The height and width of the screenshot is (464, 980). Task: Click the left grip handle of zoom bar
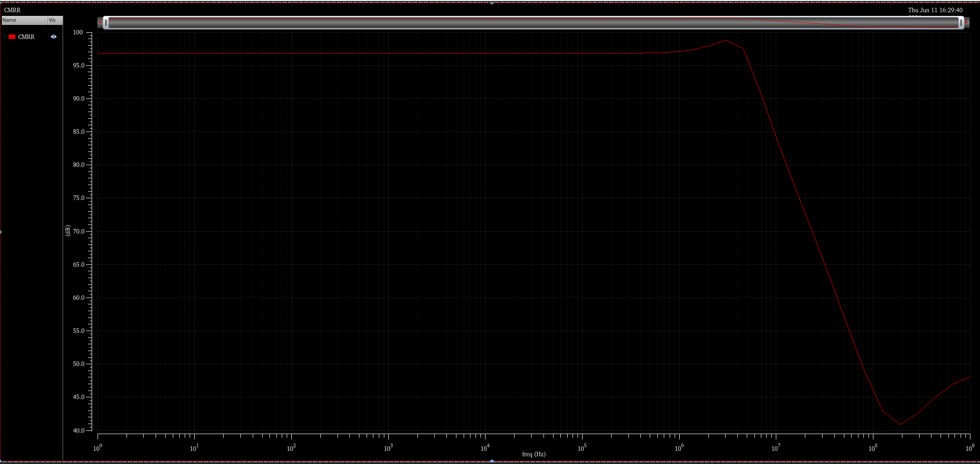point(106,22)
